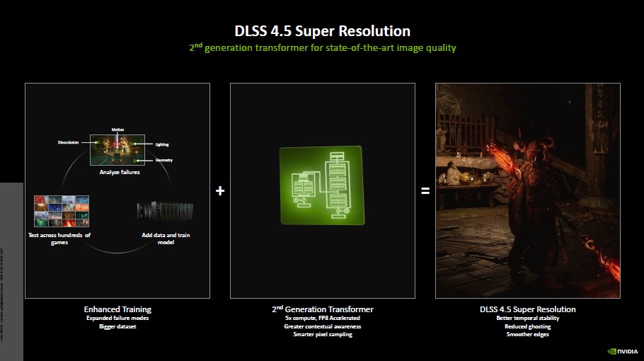The image size is (644, 361).
Task: Click 'Greater contextual awareness' text
Action: click(323, 326)
